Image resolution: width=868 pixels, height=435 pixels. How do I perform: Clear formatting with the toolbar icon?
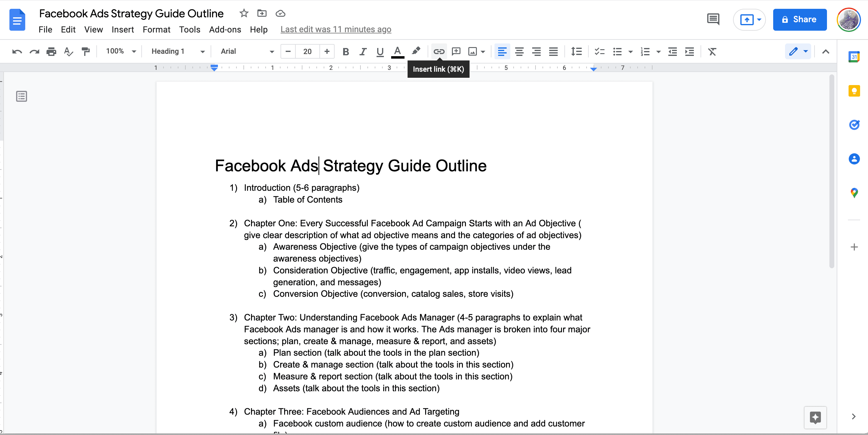712,52
